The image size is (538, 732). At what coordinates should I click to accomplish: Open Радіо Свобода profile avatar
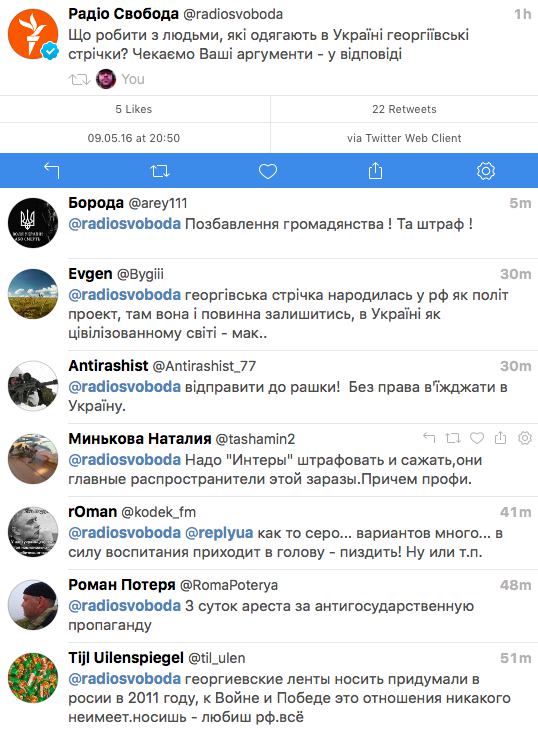[x=33, y=34]
